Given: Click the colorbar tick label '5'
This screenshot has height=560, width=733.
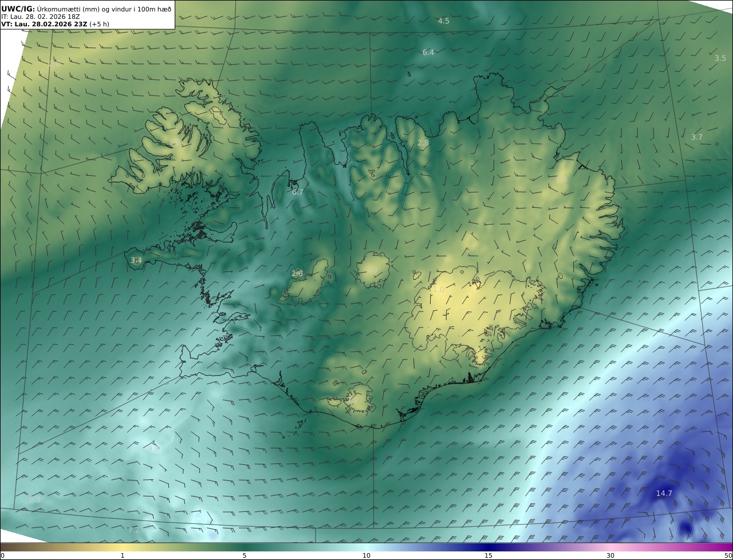Looking at the screenshot, I should 245,555.
